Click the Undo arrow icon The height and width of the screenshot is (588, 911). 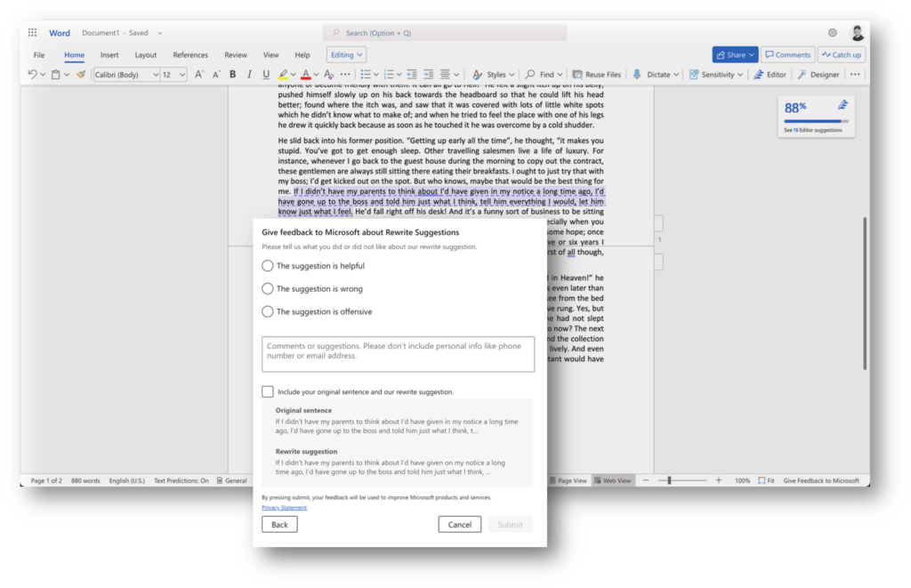coord(33,75)
